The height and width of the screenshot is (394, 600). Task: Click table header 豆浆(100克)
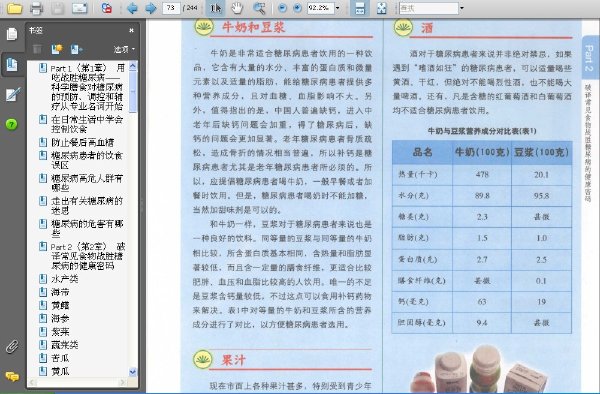[x=541, y=153]
